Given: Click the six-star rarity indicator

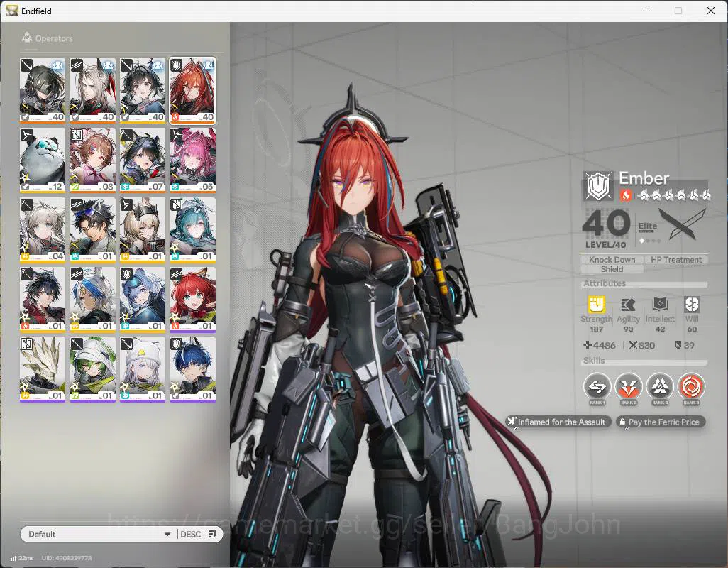Looking at the screenshot, I should point(673,195).
